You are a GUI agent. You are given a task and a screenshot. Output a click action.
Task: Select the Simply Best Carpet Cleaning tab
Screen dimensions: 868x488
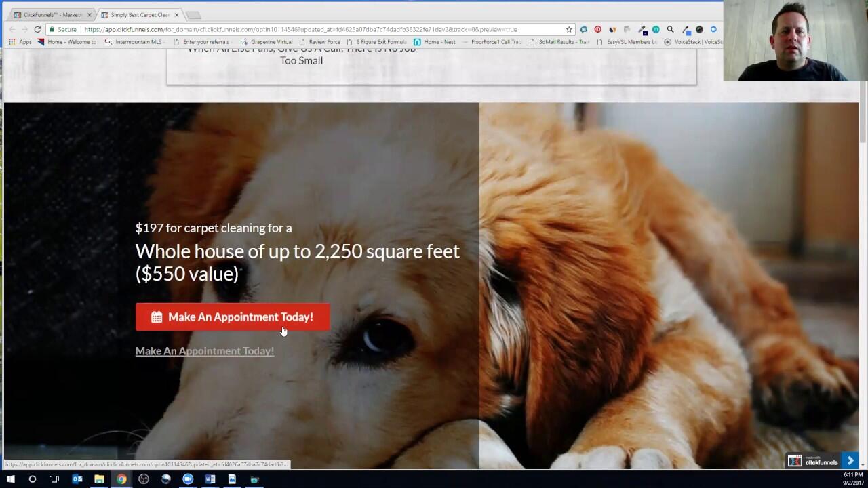tap(136, 14)
